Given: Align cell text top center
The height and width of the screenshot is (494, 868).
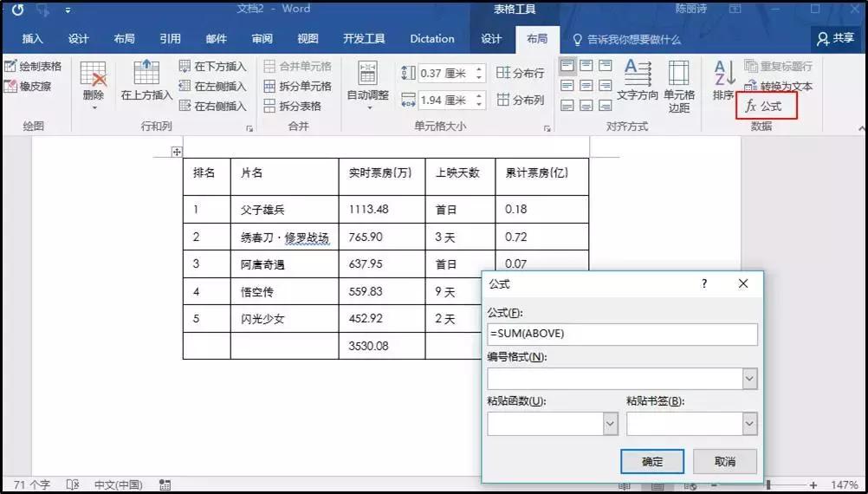Looking at the screenshot, I should (586, 66).
